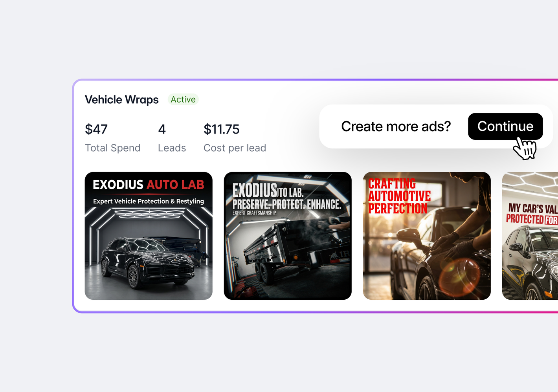Click the $47 total spend value
This screenshot has width=558, height=392.
(x=96, y=129)
